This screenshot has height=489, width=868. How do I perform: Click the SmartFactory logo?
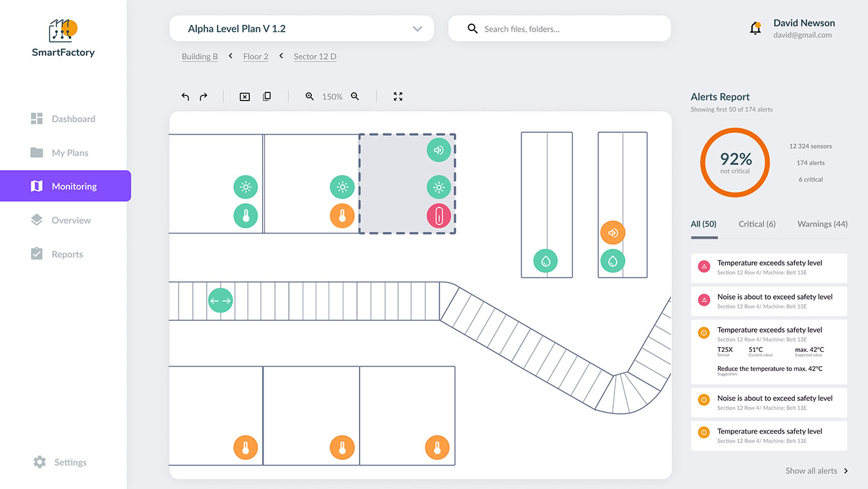click(x=63, y=35)
